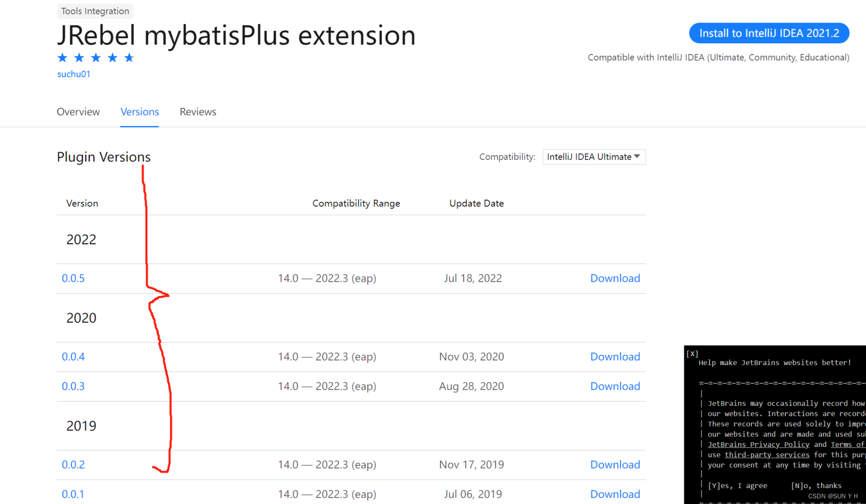The image size is (866, 504).
Task: Install plugin to IntelliJ IDEA 2021.2
Action: click(x=769, y=33)
